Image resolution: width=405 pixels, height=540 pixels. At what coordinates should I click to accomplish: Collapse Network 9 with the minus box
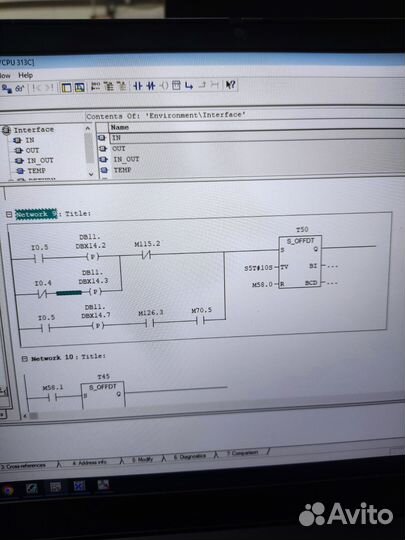point(9,215)
